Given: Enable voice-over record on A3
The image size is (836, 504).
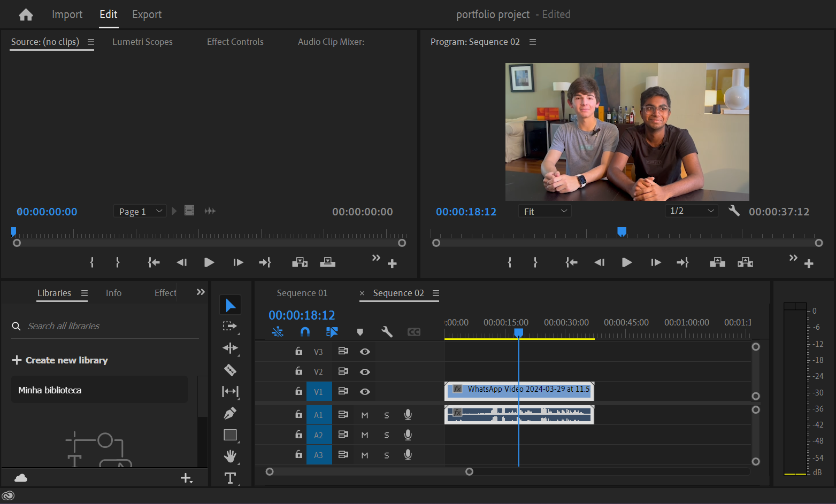Looking at the screenshot, I should [408, 455].
